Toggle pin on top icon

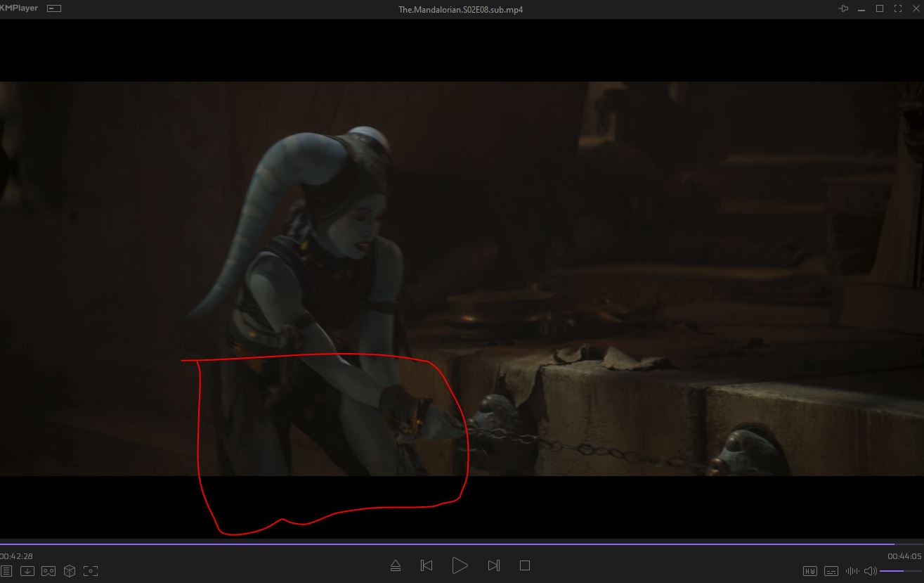tap(843, 8)
